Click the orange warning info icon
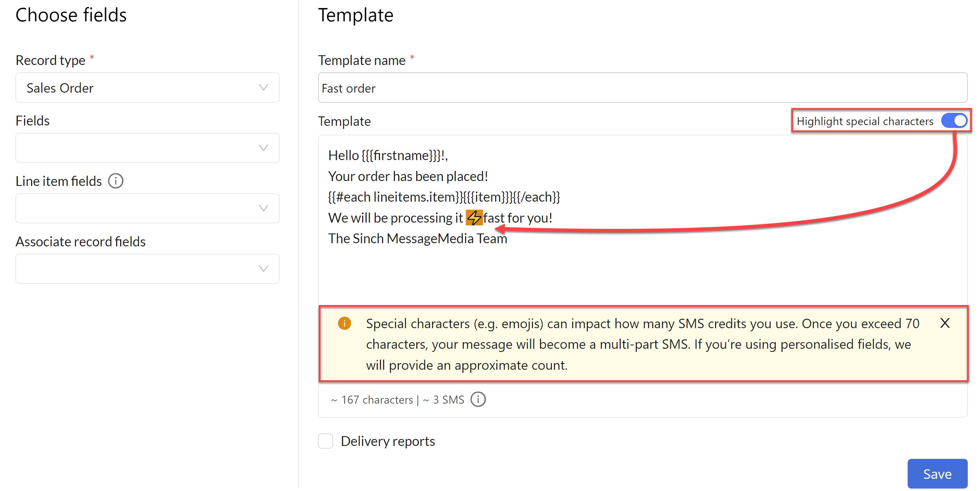 coord(344,323)
